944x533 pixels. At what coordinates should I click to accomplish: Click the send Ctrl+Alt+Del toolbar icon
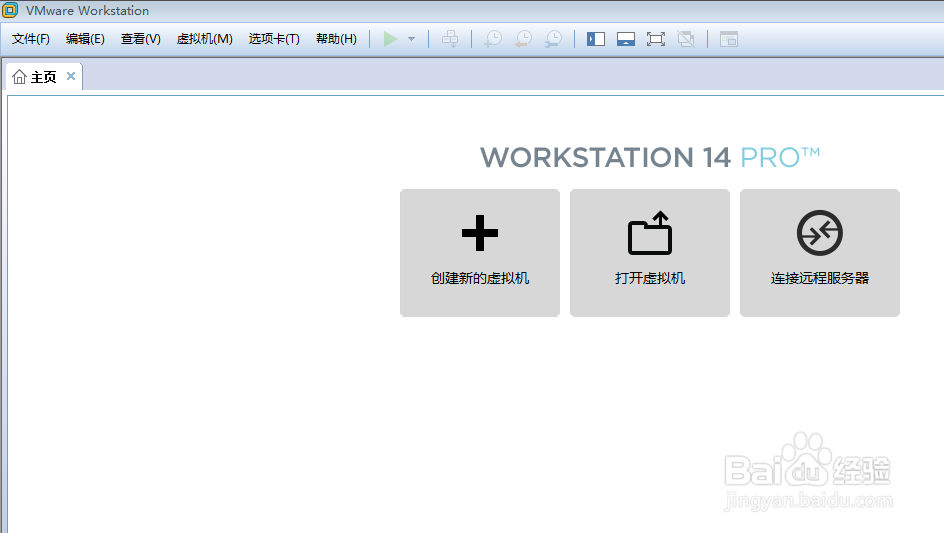450,39
